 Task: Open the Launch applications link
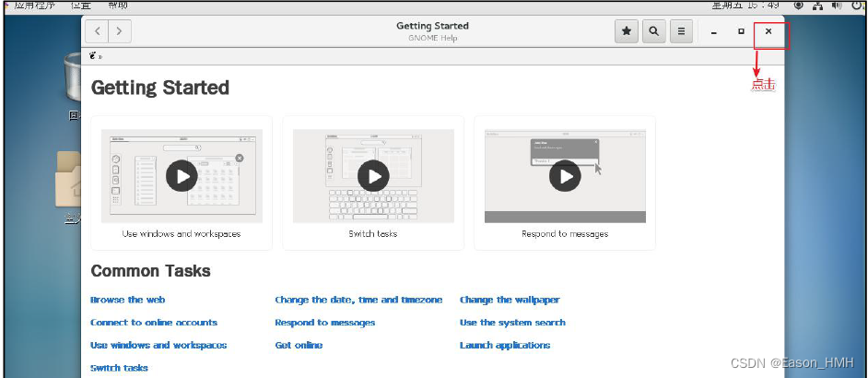pos(505,346)
